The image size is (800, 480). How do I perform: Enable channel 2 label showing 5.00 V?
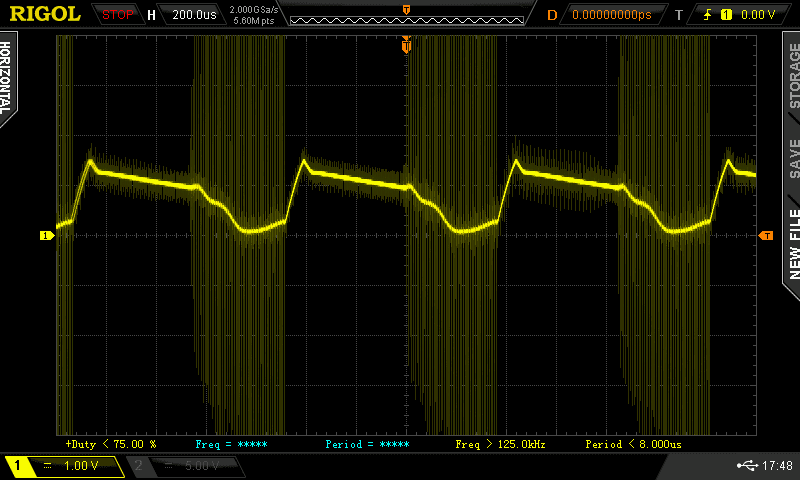pos(187,466)
